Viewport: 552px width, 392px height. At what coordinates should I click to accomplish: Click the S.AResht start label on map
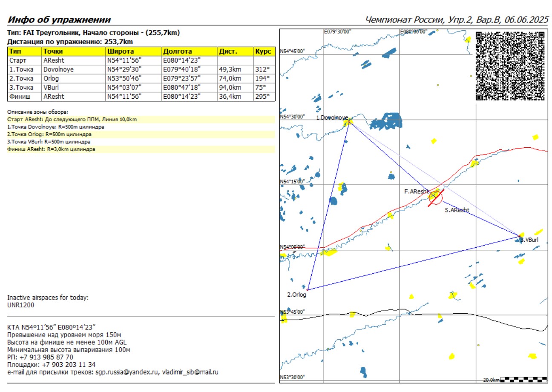click(457, 210)
